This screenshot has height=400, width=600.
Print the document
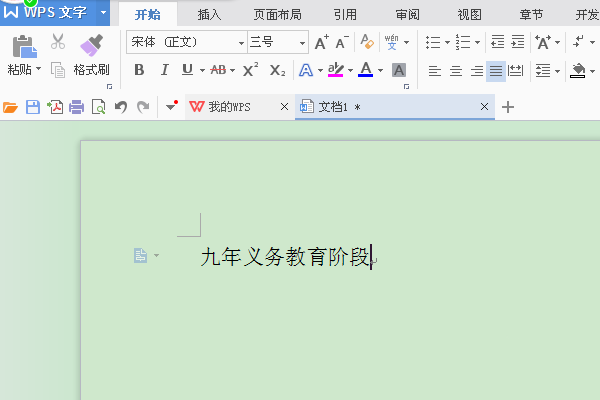pos(77,107)
